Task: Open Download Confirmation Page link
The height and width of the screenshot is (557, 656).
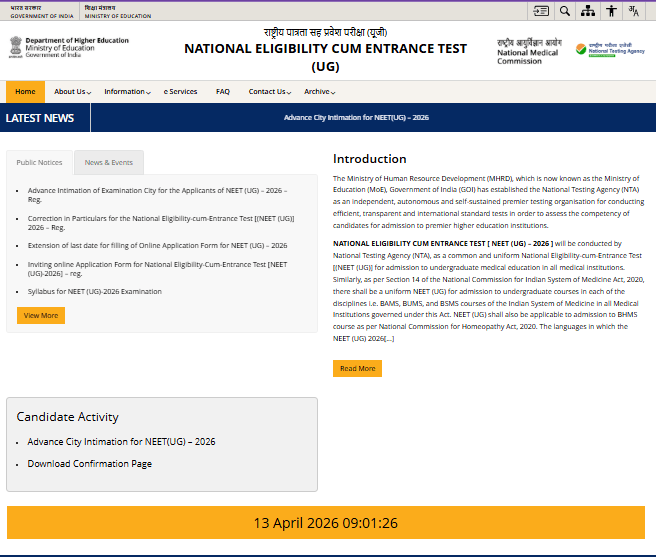Action: pos(90,464)
